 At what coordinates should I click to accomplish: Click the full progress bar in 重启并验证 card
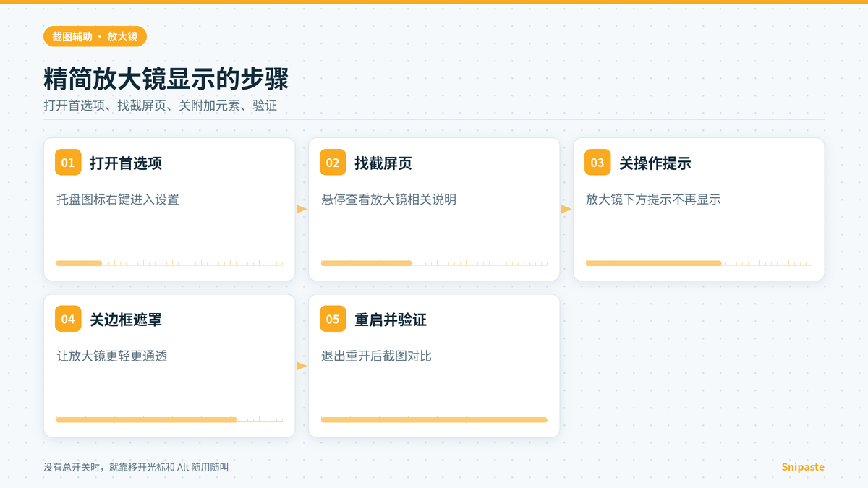click(434, 419)
